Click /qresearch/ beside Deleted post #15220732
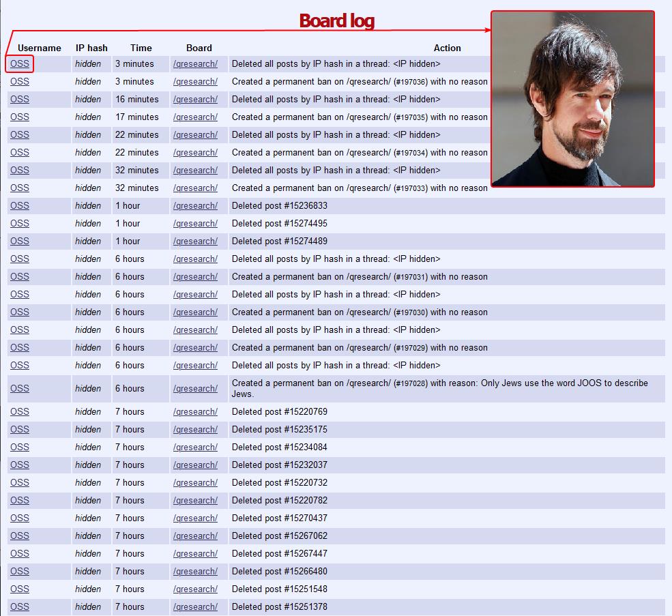The height and width of the screenshot is (616, 672). click(195, 483)
